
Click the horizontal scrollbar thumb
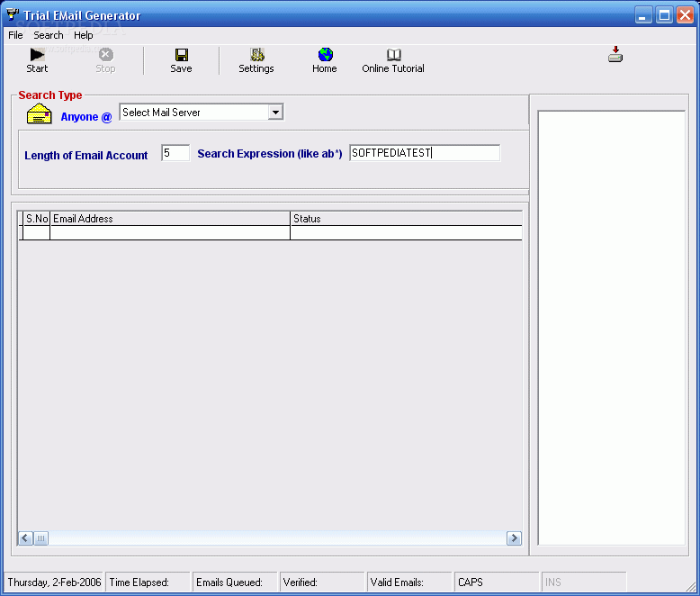[40, 538]
